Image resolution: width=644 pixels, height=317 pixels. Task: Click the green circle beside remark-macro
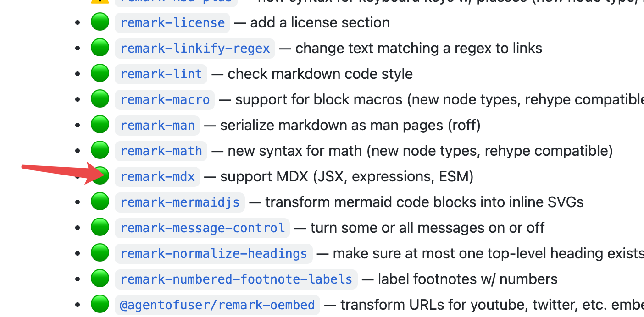(x=100, y=98)
